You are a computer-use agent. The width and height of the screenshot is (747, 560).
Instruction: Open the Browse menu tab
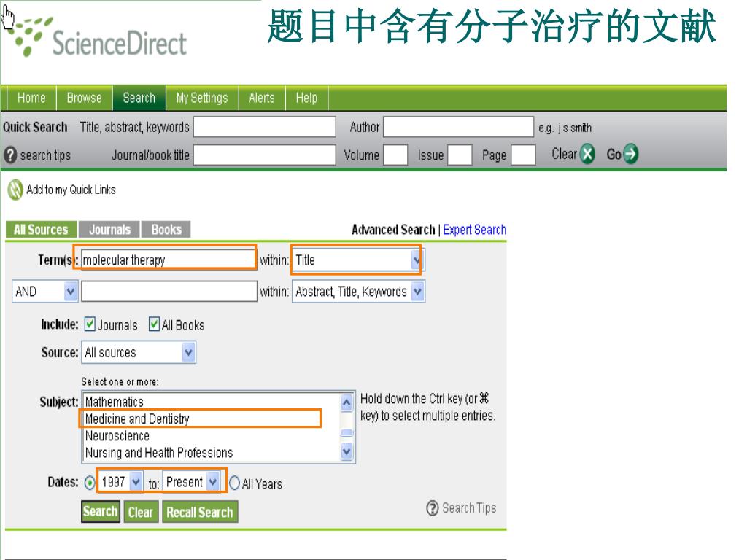(85, 98)
